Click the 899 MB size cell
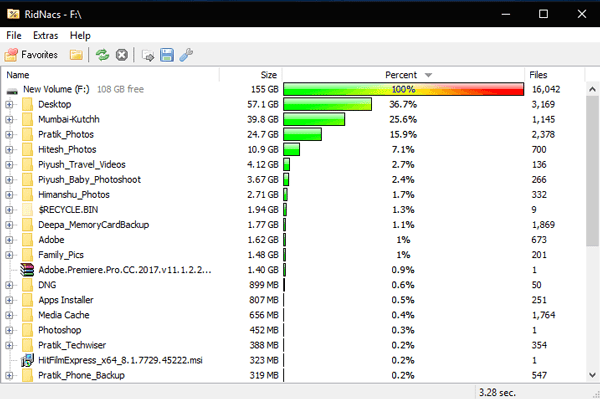This screenshot has width=600, height=399. 264,285
